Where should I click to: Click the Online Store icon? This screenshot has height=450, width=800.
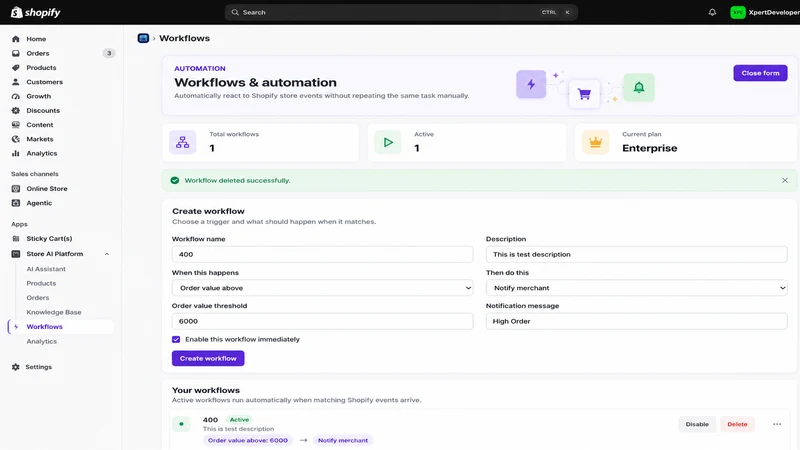point(16,188)
